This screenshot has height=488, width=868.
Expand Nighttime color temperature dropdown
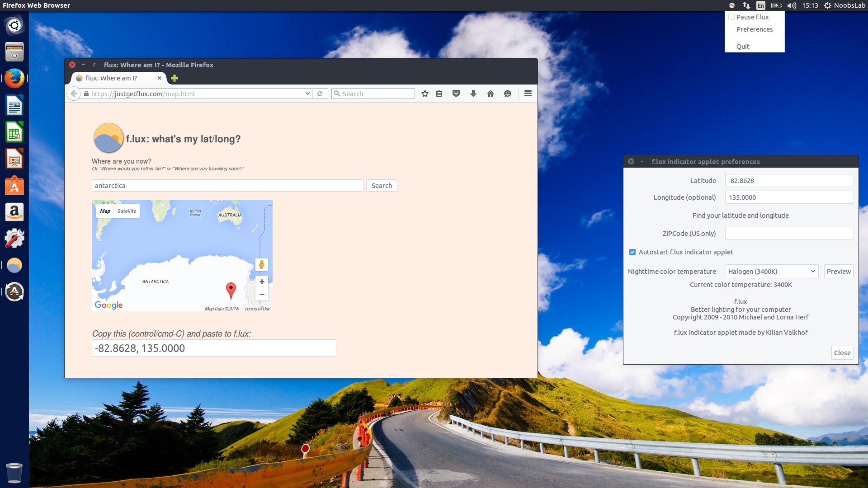tap(772, 272)
